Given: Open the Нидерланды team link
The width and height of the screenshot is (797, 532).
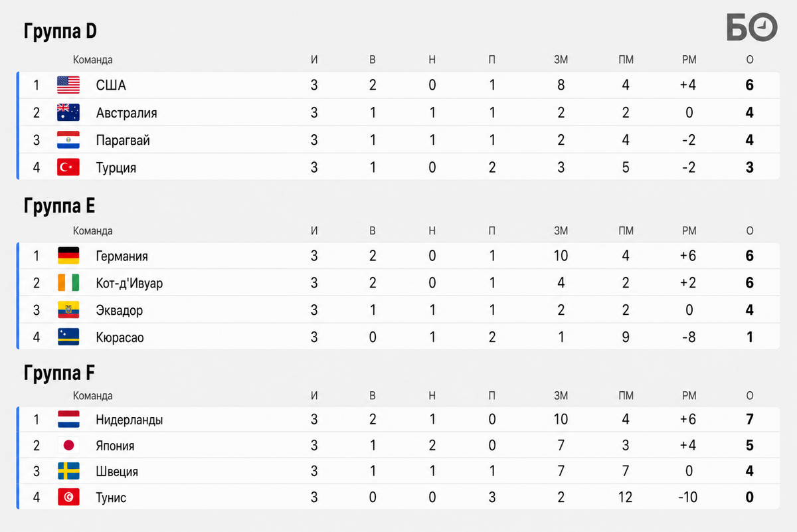Looking at the screenshot, I should [130, 420].
